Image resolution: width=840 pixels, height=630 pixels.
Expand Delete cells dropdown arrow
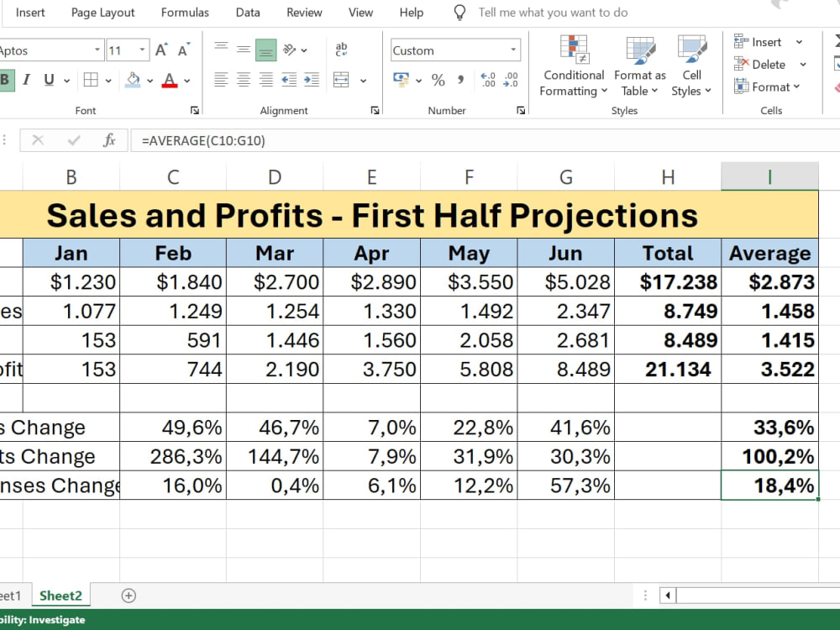coord(803,65)
